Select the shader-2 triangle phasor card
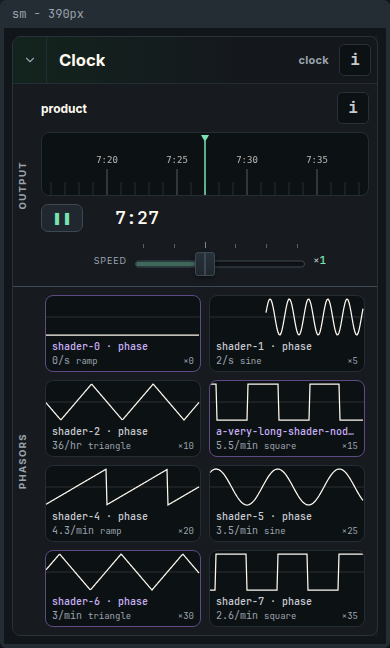The image size is (390, 648). tap(123, 418)
